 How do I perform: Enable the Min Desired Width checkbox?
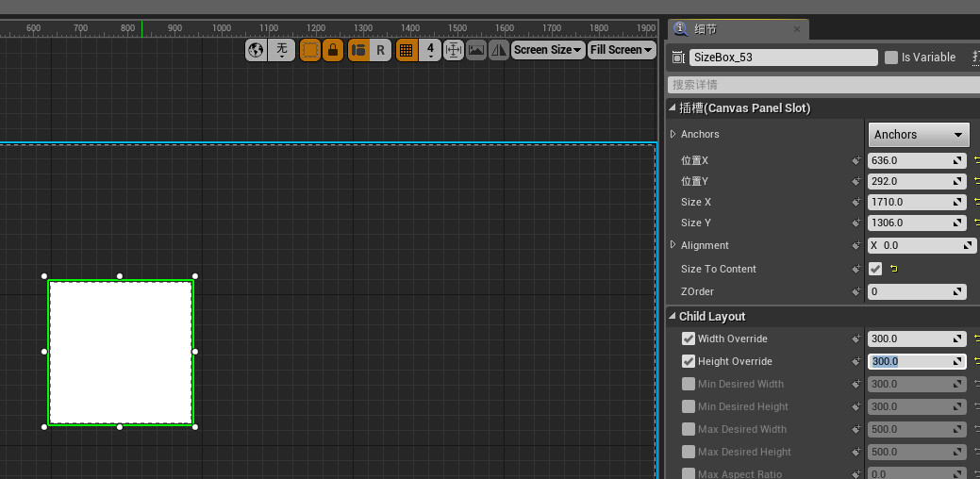[x=689, y=384]
